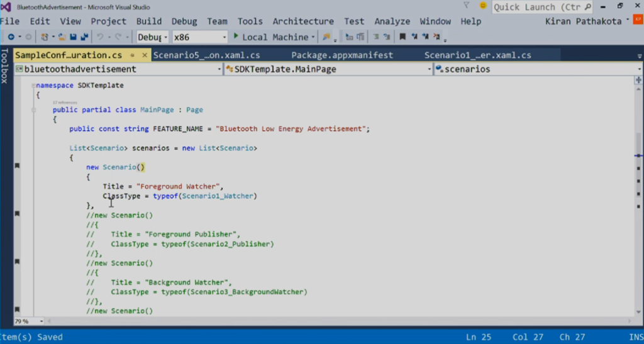Click the Quick Launch search magnifier icon

pos(587,7)
